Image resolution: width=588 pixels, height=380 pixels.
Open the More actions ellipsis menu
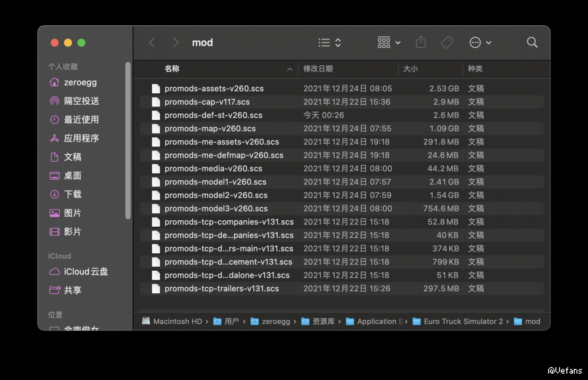(481, 43)
